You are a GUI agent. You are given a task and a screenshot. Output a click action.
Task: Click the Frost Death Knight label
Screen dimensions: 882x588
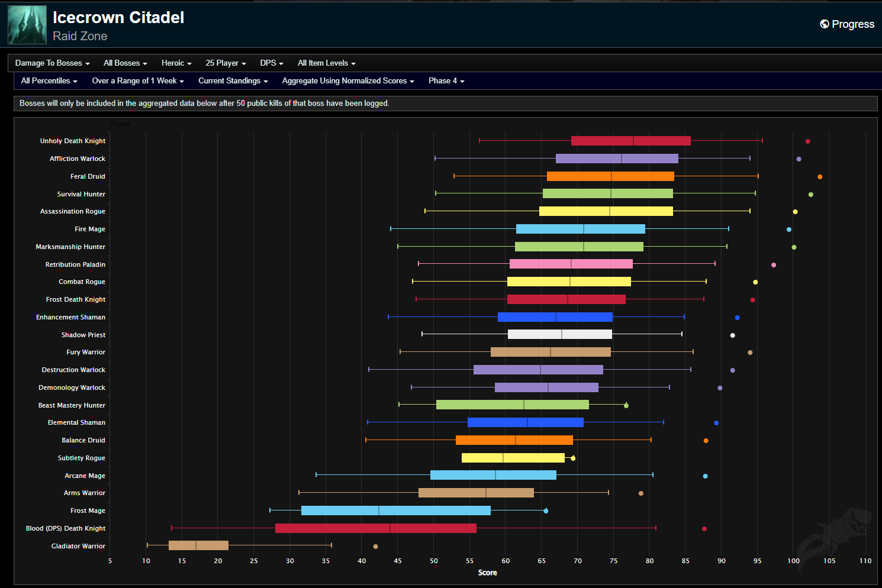[x=76, y=299]
